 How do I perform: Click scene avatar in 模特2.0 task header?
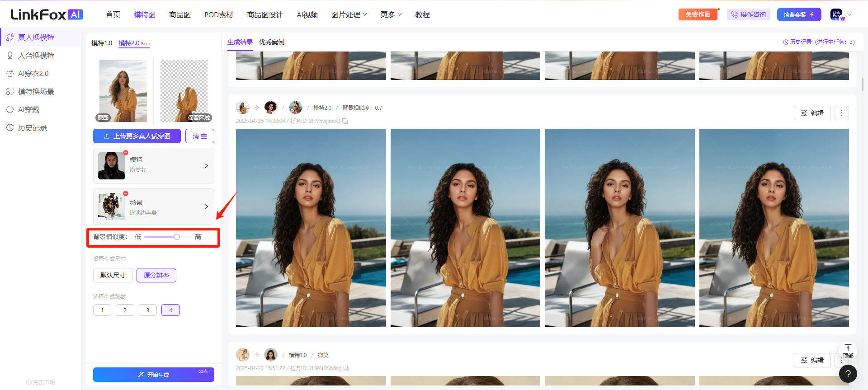click(296, 108)
